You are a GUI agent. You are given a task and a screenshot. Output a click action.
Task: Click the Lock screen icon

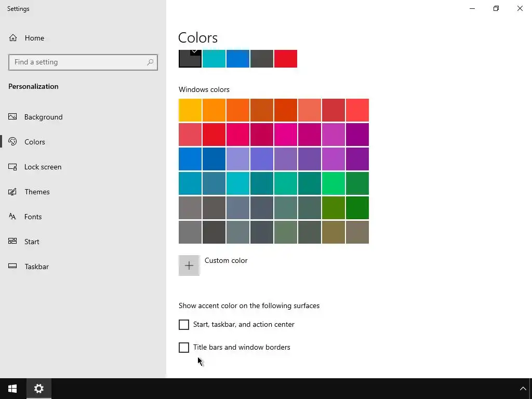click(13, 167)
